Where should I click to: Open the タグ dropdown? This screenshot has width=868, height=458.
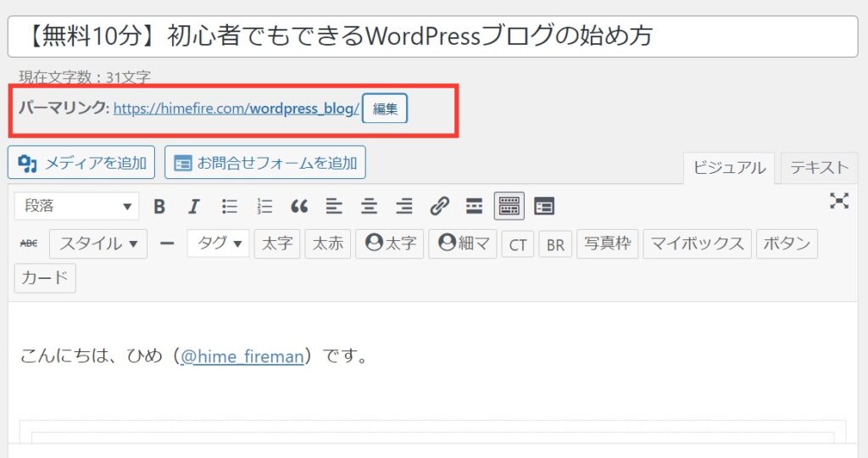tap(219, 243)
